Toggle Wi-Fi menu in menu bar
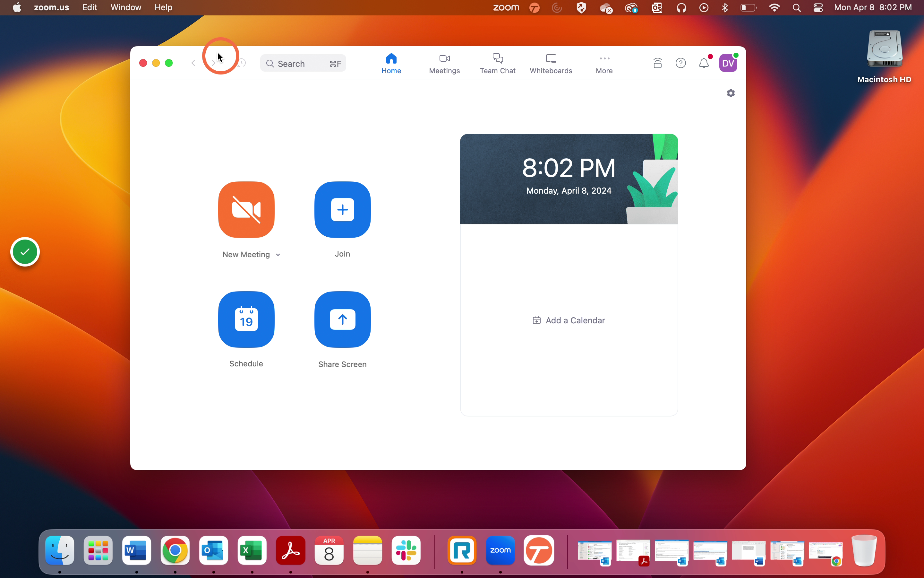Image resolution: width=924 pixels, height=578 pixels. click(774, 8)
